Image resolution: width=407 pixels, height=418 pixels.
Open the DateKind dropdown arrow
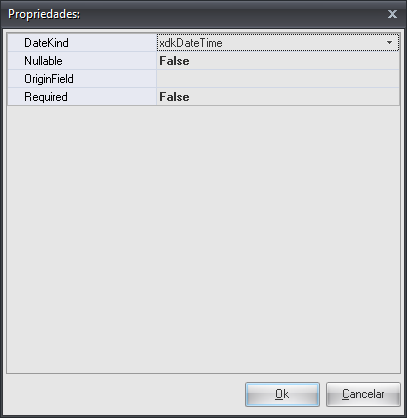pos(389,43)
